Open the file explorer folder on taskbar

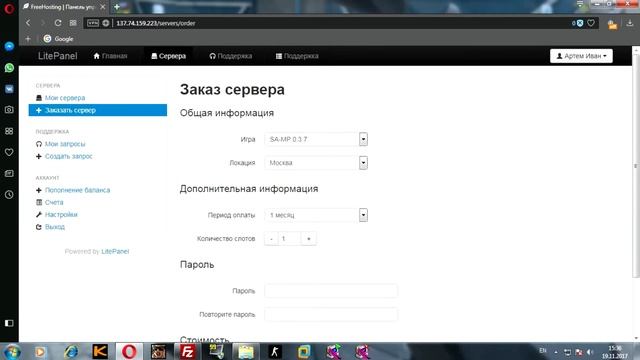(x=246, y=351)
